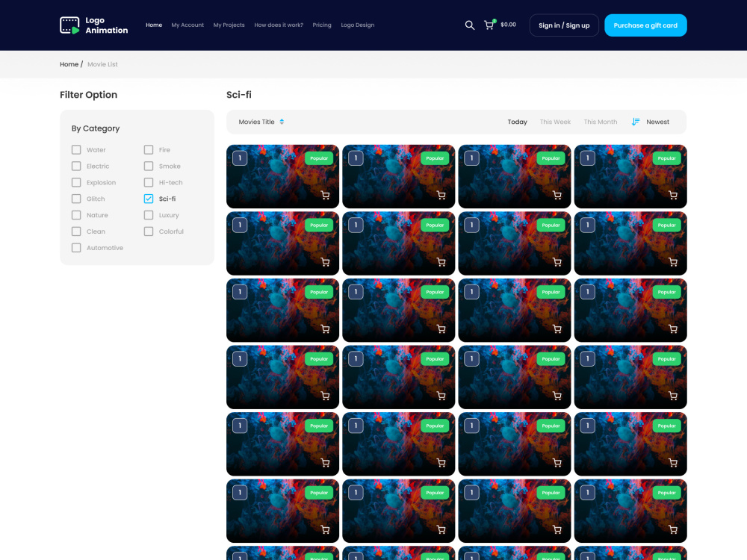Click the Logo Animation brand icon
Image resolution: width=747 pixels, height=560 pixels.
click(x=69, y=25)
